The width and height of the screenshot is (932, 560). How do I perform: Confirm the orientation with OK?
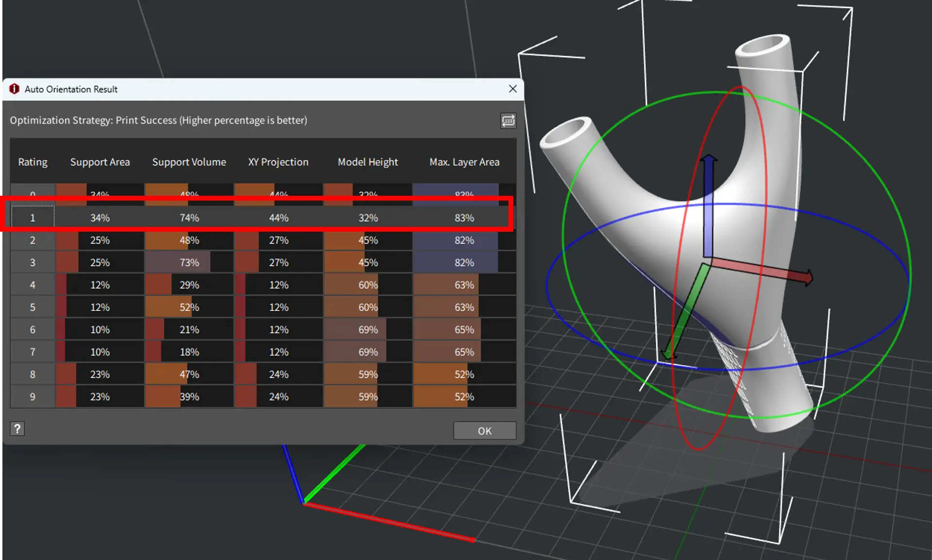pyautogui.click(x=484, y=431)
